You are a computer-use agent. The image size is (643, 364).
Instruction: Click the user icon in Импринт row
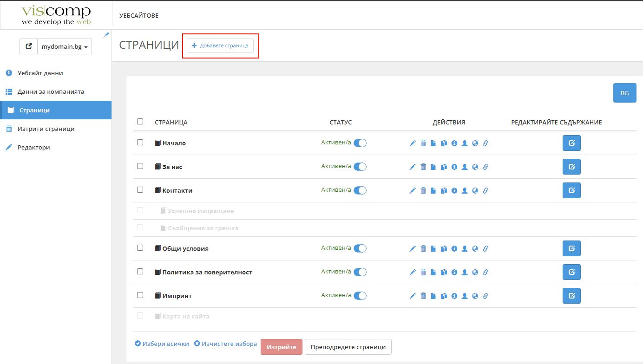tap(465, 296)
